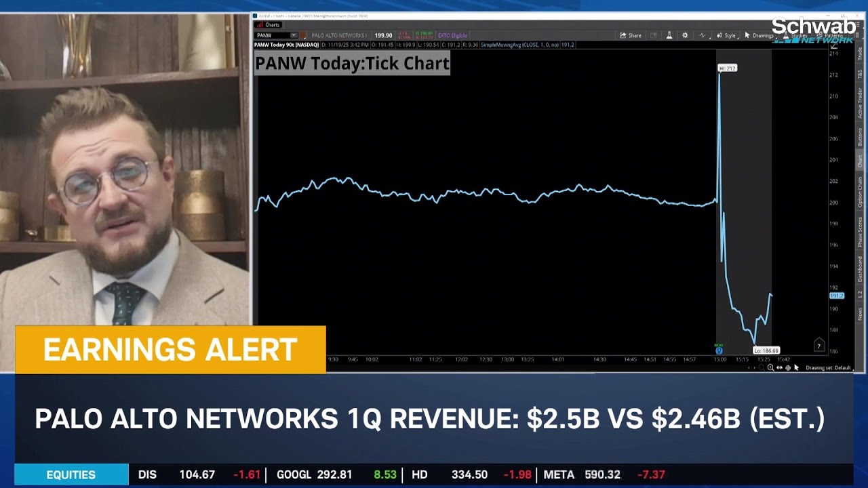Viewport: 868px width, 488px height.
Task: Open the Drawing set: Default selector
Action: pos(828,367)
